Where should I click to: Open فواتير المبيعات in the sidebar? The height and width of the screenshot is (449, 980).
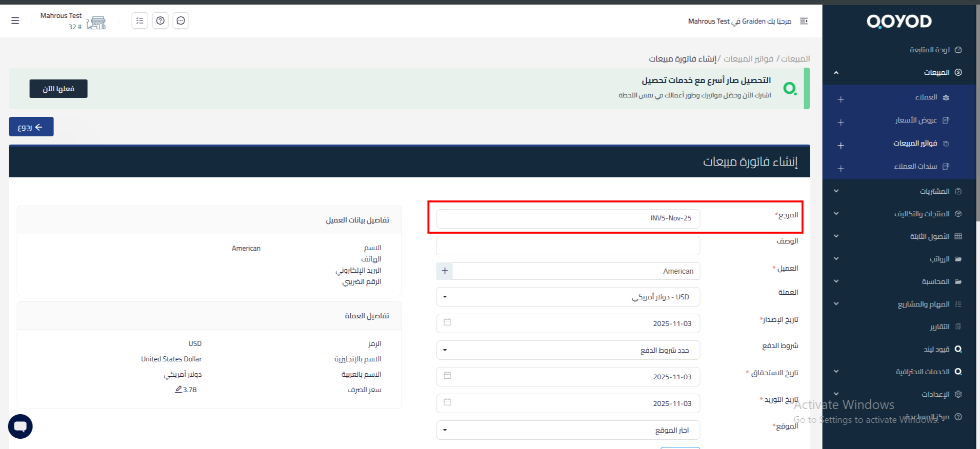point(915,143)
